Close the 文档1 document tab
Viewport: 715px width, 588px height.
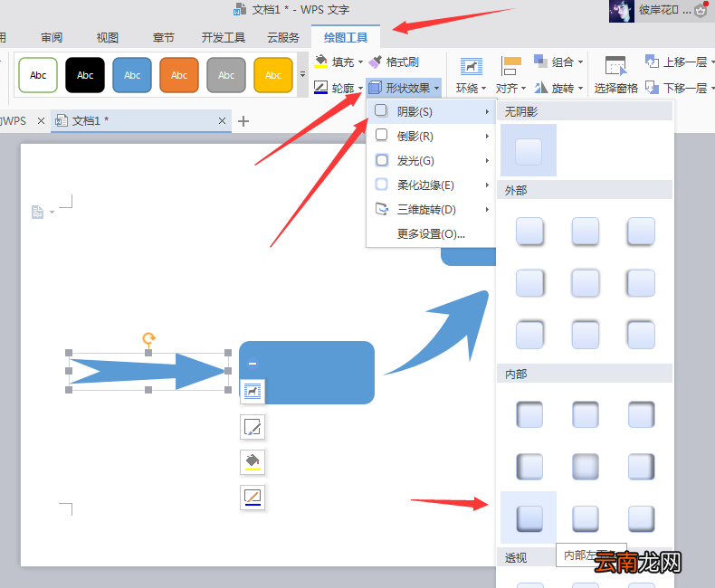tap(222, 121)
